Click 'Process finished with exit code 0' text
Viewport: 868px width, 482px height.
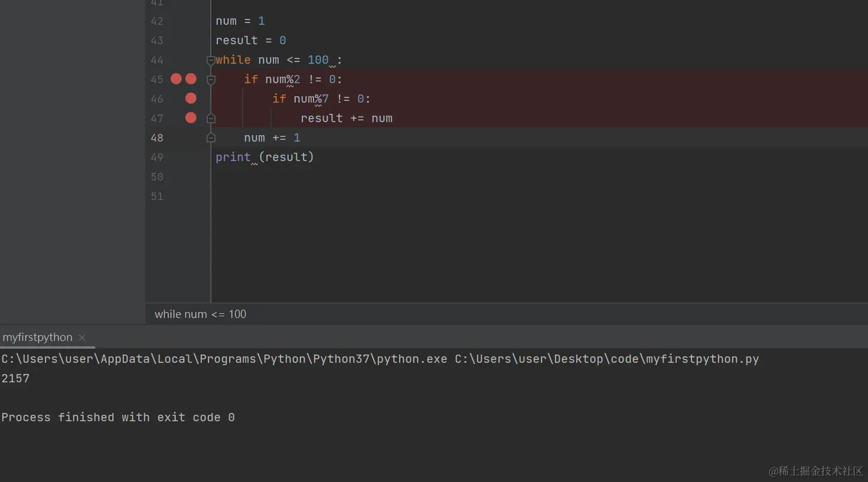click(118, 417)
